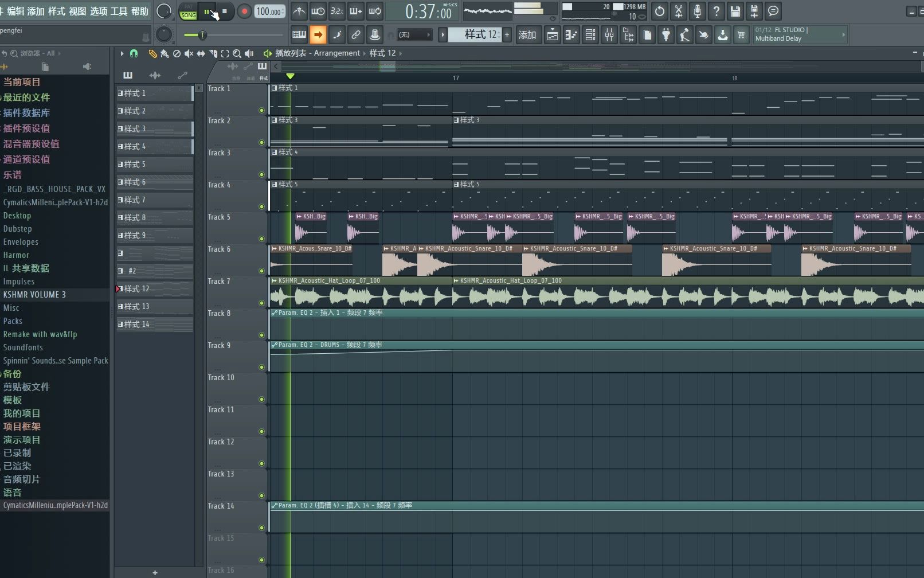Select the delete tool in playlist toolbar

point(177,53)
